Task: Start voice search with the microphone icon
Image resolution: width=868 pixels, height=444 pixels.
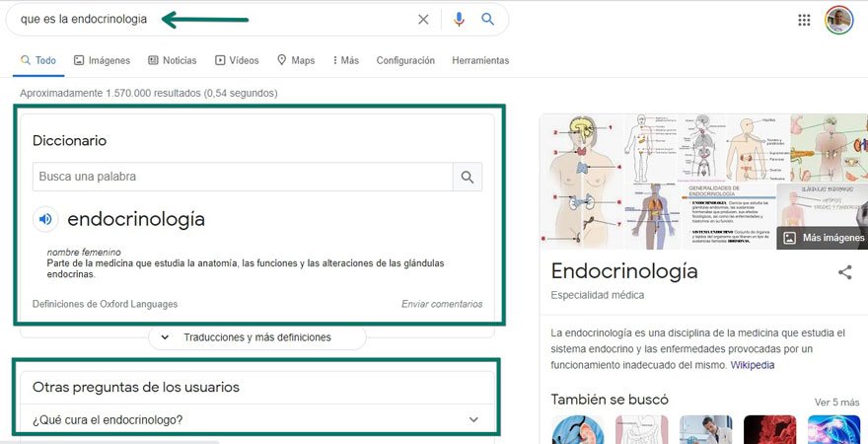Action: pos(459,20)
